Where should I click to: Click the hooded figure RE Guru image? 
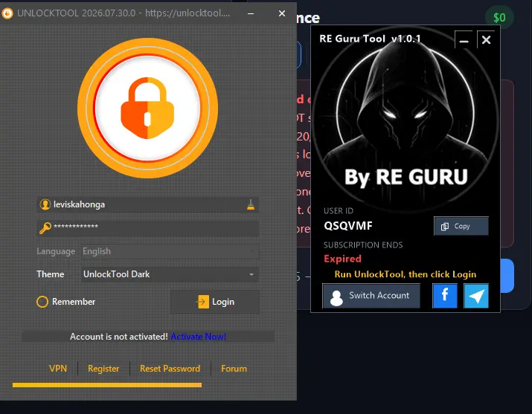coord(406,119)
